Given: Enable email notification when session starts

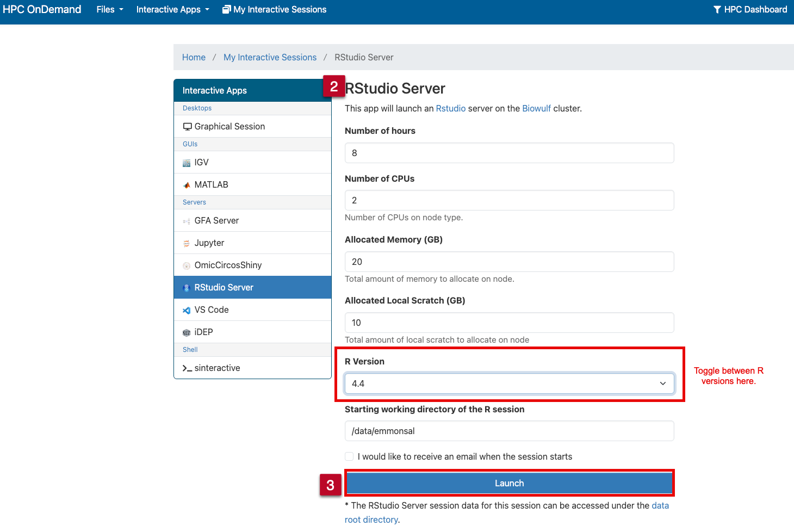Looking at the screenshot, I should pos(349,456).
